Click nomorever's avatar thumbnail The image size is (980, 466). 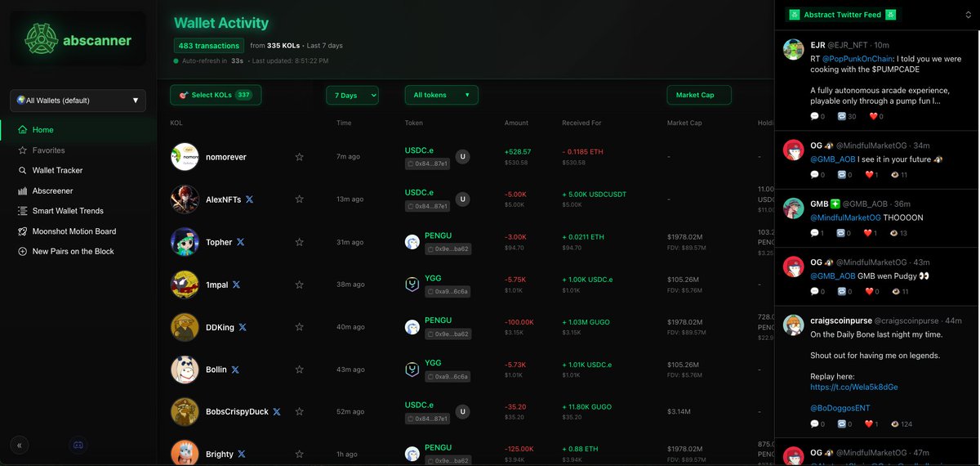[x=185, y=157]
